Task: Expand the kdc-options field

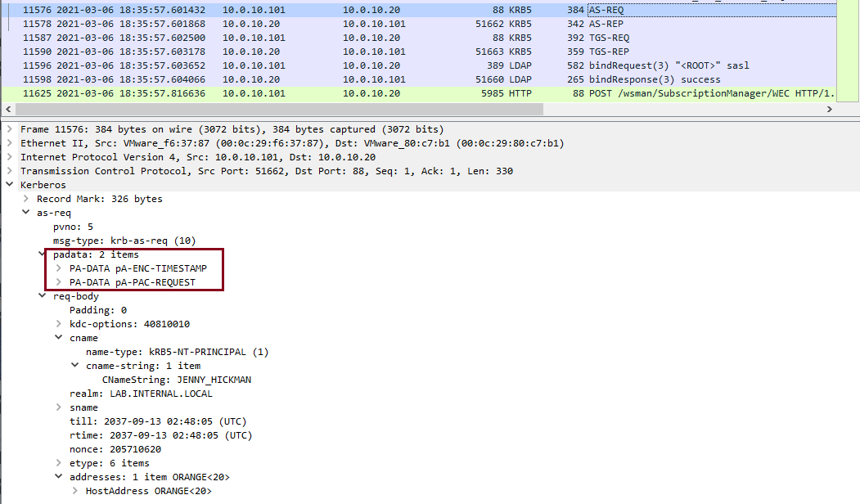Action: click(59, 324)
